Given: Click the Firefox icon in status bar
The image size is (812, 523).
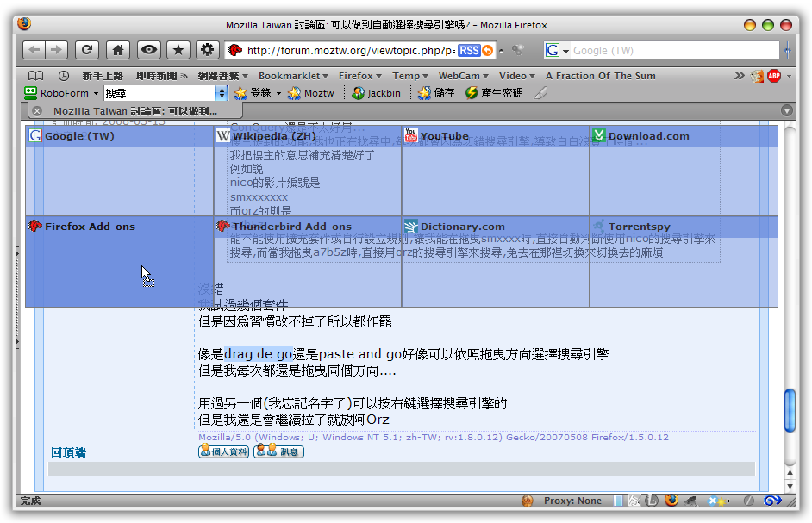Looking at the screenshot, I should pos(671,501).
